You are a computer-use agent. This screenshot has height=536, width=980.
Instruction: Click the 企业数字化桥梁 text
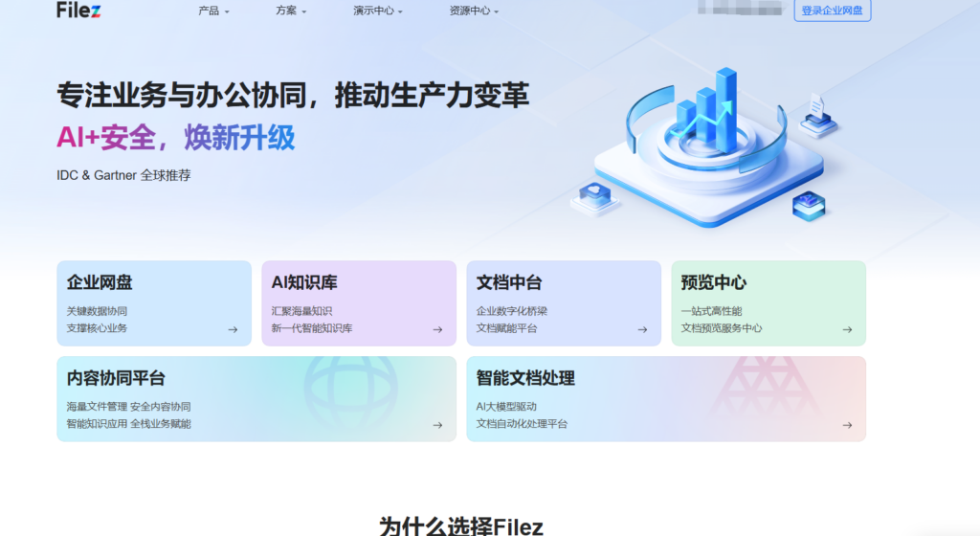512,311
